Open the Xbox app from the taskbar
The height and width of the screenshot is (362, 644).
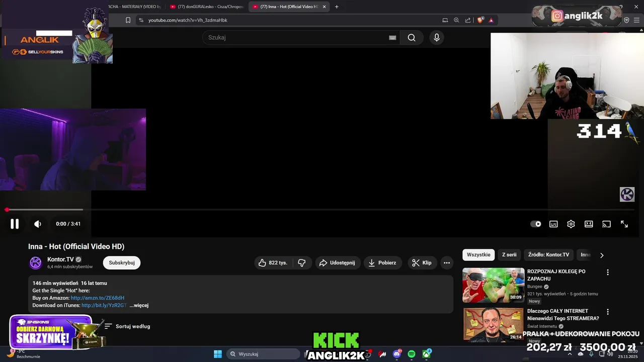[x=427, y=354]
